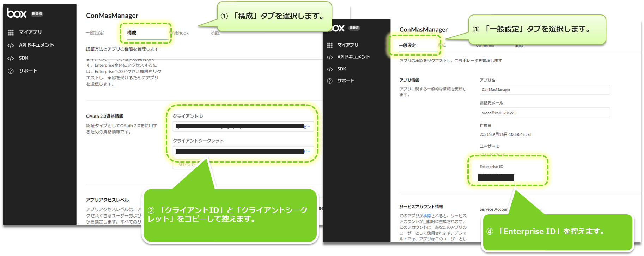Screen dimensions: 644x256
Task: Click the SDK icon on the アプリ情報 page sidebar
Action: (x=330, y=69)
